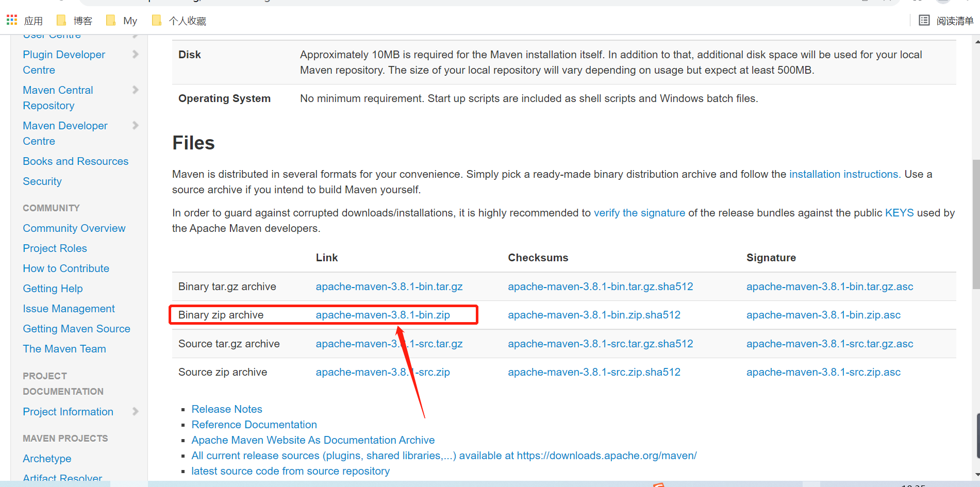
Task: Open All current release sources link
Action: 444,456
